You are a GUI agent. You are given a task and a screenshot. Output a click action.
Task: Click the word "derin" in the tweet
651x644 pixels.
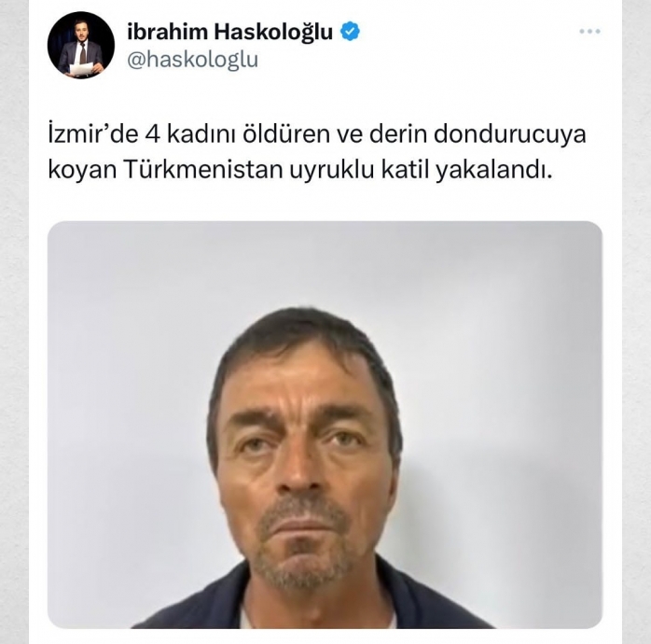click(x=398, y=134)
